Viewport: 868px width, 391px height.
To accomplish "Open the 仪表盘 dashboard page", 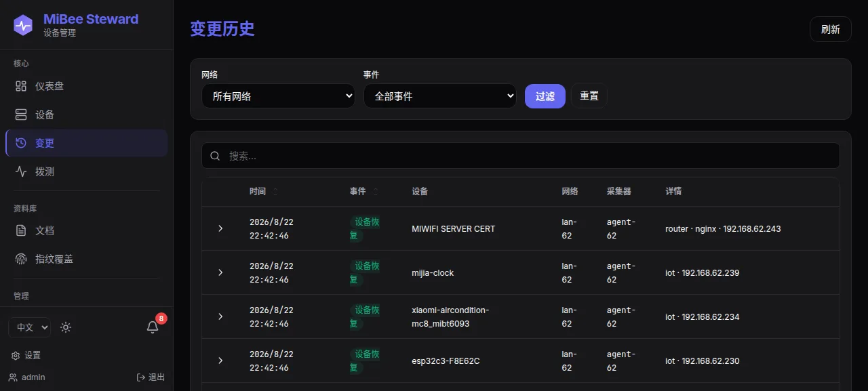I will coord(86,86).
